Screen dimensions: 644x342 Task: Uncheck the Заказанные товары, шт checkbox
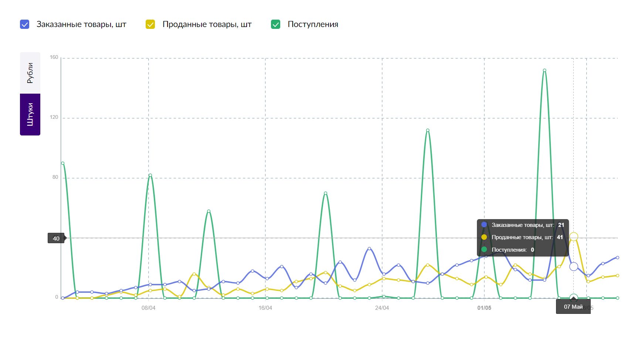(25, 24)
